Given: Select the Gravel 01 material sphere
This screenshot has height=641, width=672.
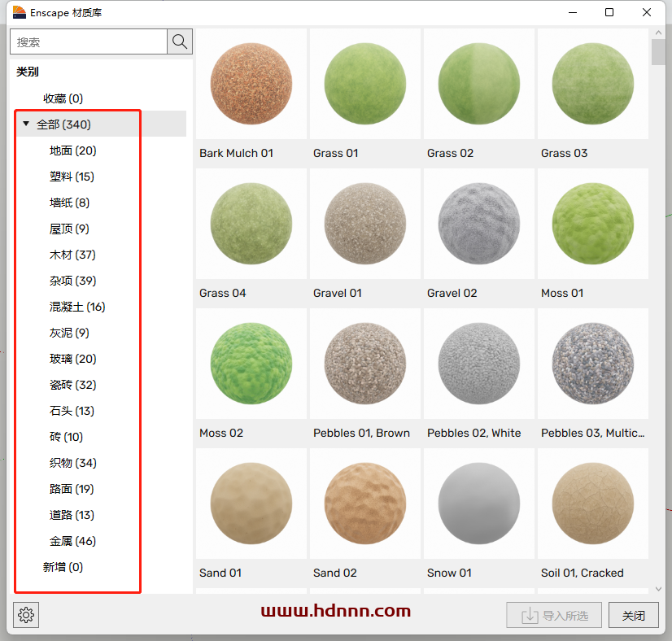Looking at the screenshot, I should pyautogui.click(x=365, y=224).
